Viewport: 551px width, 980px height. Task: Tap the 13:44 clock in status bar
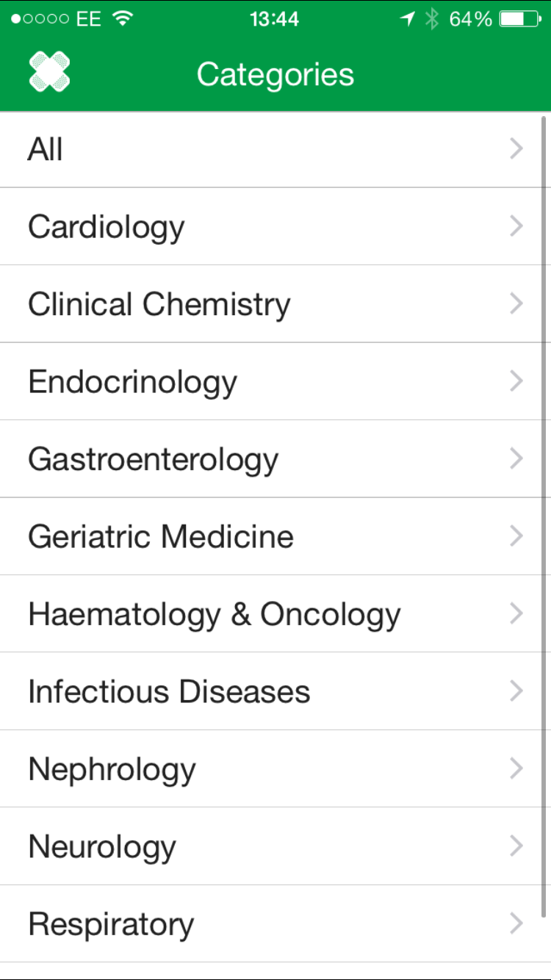click(x=274, y=19)
